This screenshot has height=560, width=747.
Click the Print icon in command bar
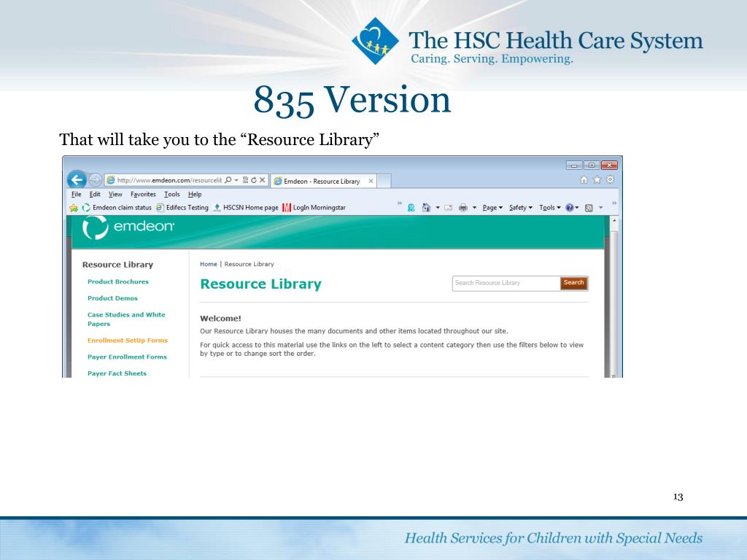coord(462,208)
